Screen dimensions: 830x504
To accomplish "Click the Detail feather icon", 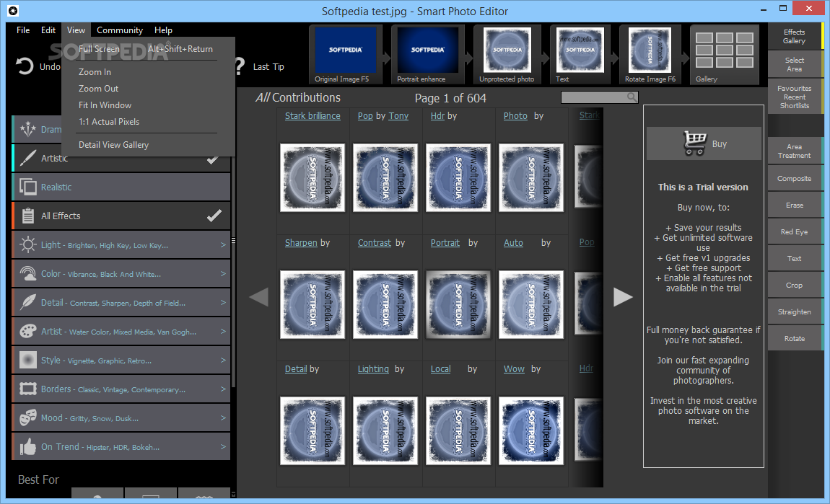I will coord(27,303).
